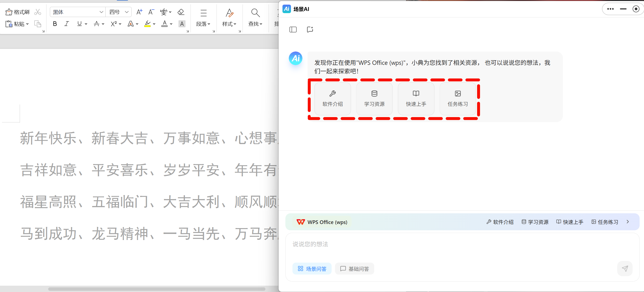Toggle character shading A button
The width and height of the screenshot is (644, 292).
point(182,24)
